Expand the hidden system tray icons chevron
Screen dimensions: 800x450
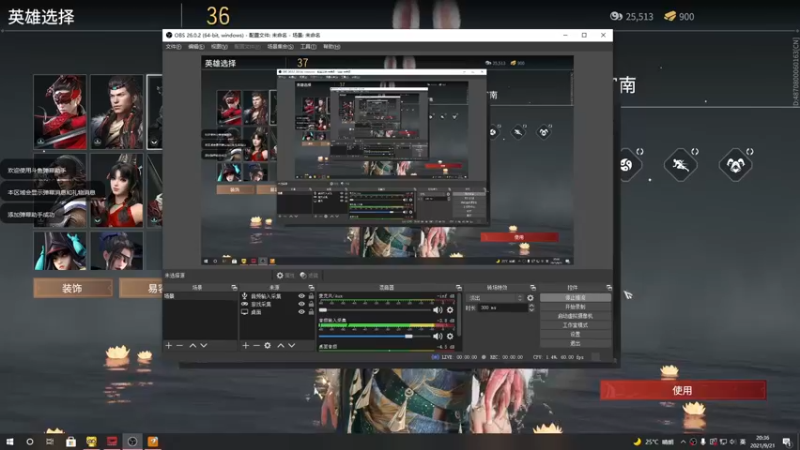(683, 442)
